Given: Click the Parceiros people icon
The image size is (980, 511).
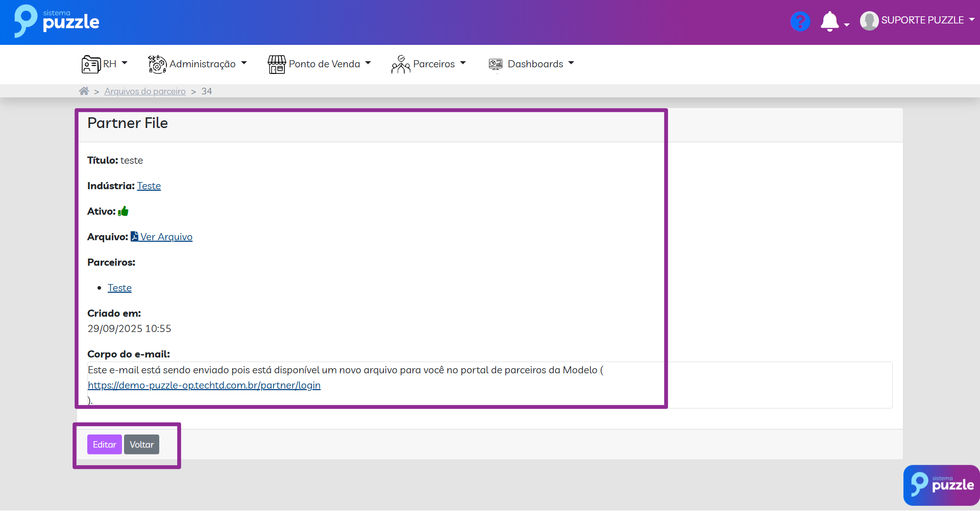Looking at the screenshot, I should pos(401,64).
